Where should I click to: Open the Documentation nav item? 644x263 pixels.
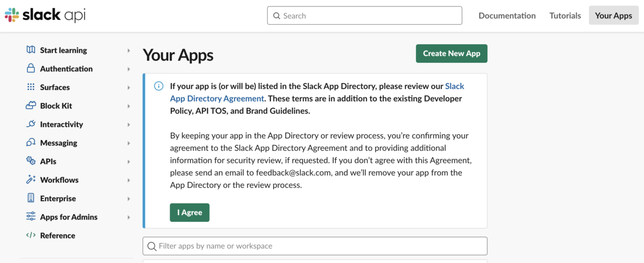[x=507, y=16]
